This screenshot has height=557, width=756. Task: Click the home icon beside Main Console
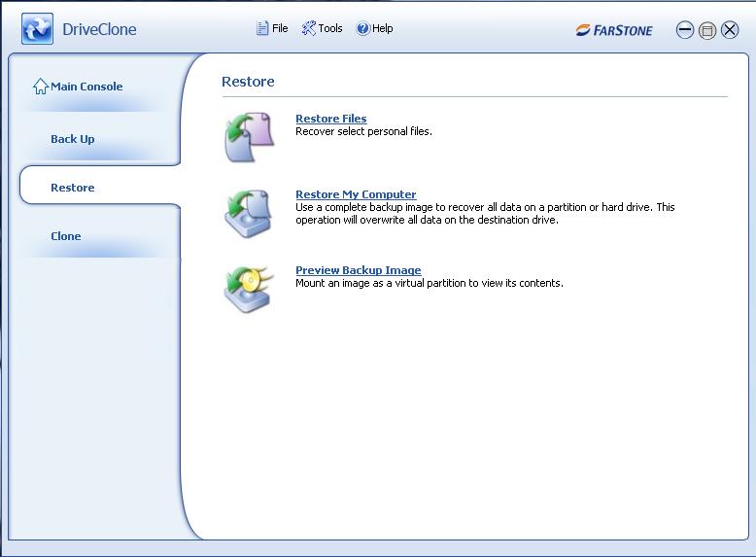click(41, 87)
